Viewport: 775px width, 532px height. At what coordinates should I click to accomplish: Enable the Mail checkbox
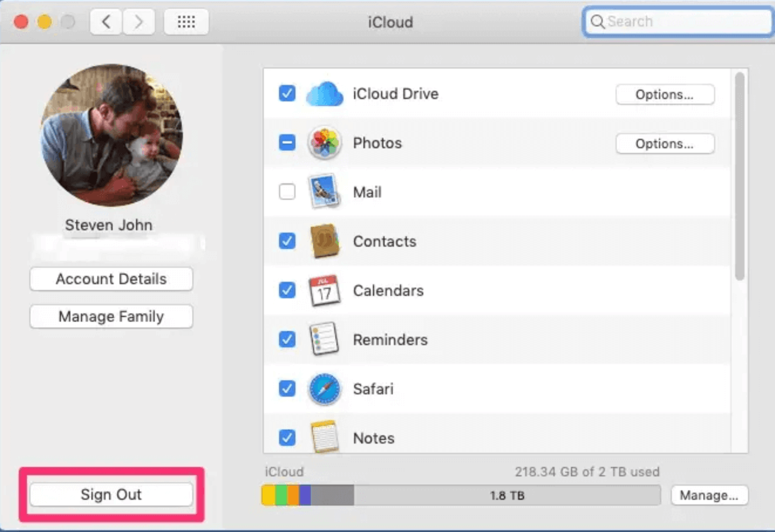tap(287, 191)
